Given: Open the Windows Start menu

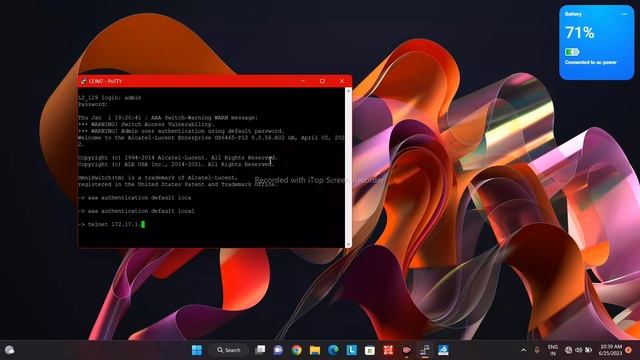Looking at the screenshot, I should click(x=197, y=350).
